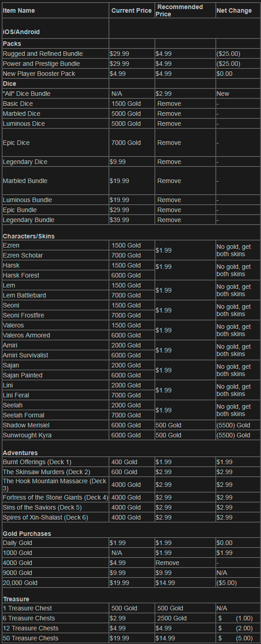Select the Power and Prestige Bundle cell
Screen dimensions: 261x644
tap(41, 64)
